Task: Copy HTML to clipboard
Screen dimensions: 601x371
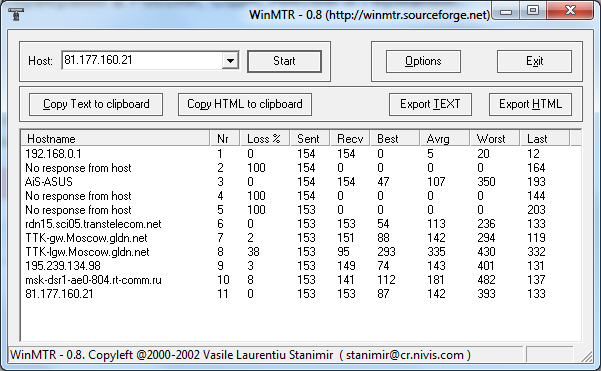Action: click(x=245, y=104)
